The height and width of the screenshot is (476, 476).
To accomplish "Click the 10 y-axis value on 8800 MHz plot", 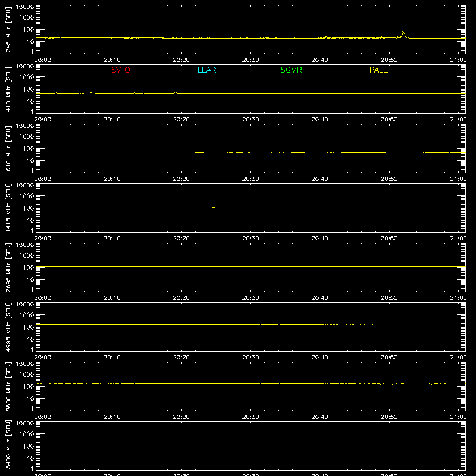I will [30, 399].
